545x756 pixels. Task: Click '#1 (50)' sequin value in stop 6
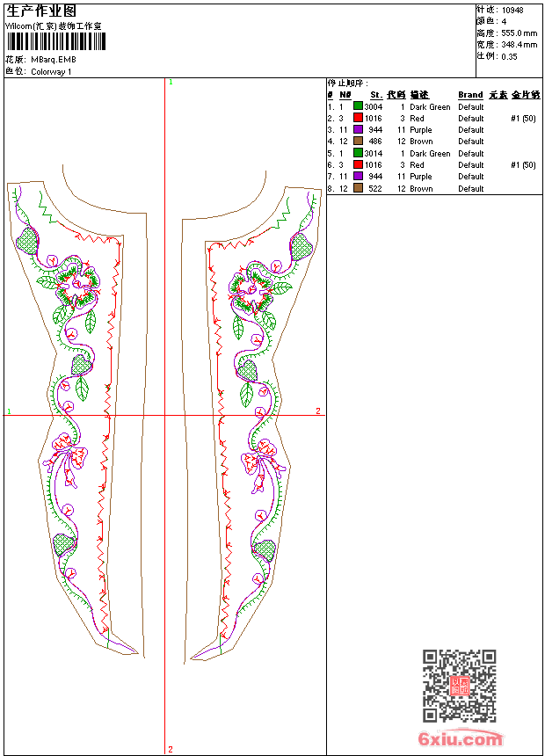[x=523, y=165]
